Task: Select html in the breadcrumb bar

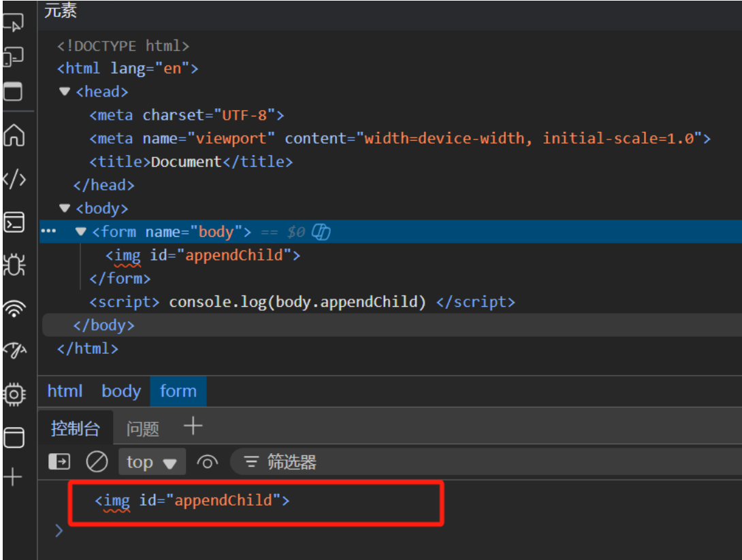Action: tap(65, 391)
